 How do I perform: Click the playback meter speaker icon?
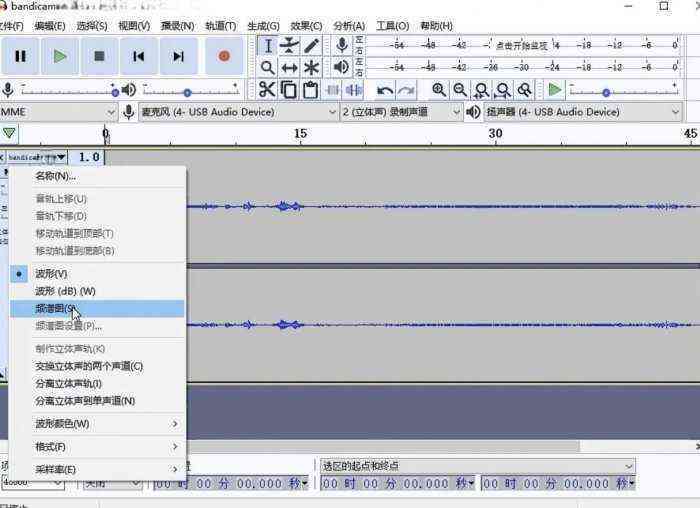point(341,67)
